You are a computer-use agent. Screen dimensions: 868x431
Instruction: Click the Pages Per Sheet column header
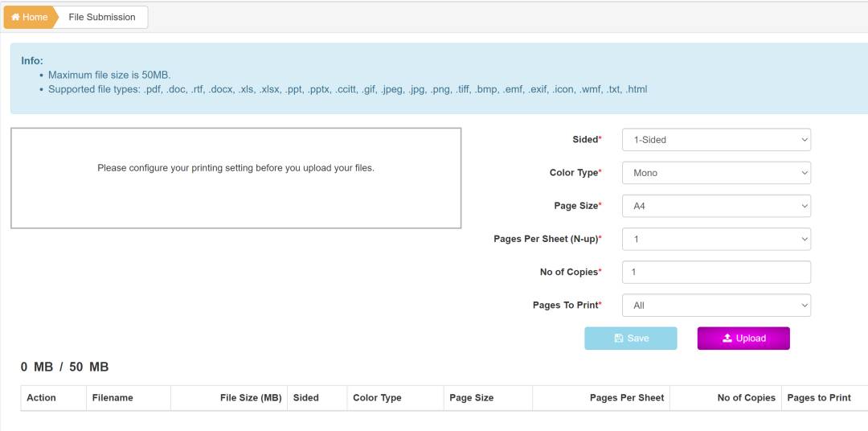click(x=627, y=397)
